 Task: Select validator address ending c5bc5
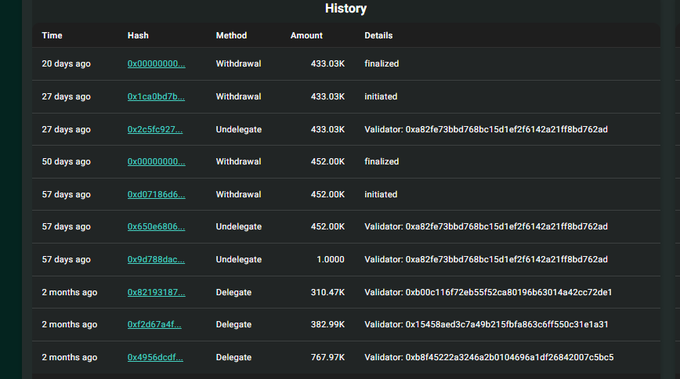510,358
